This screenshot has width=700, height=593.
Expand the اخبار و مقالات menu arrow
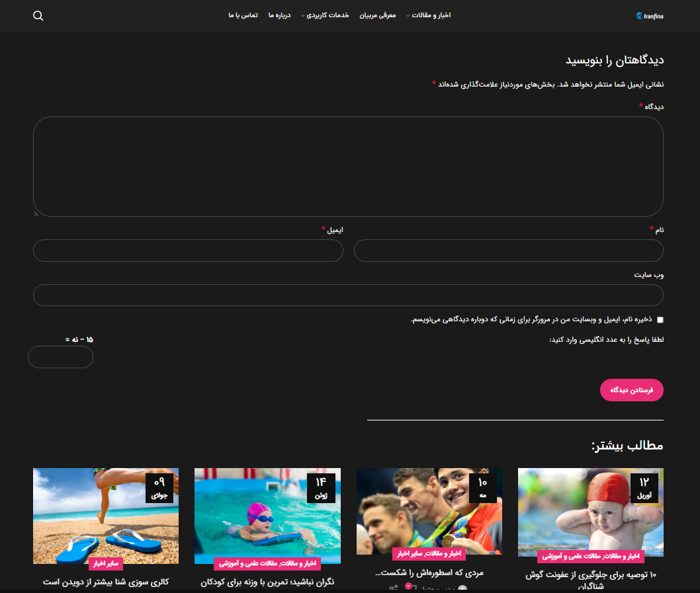(408, 16)
